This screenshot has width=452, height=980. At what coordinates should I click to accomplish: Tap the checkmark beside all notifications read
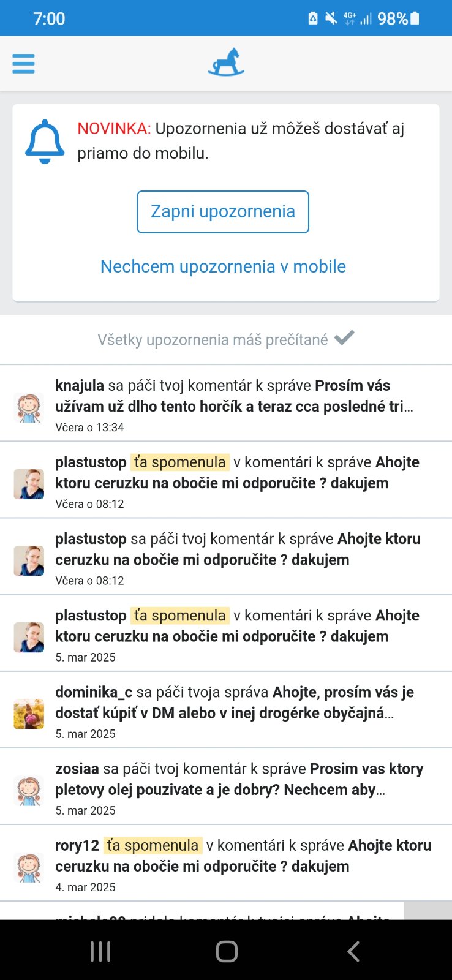[344, 338]
